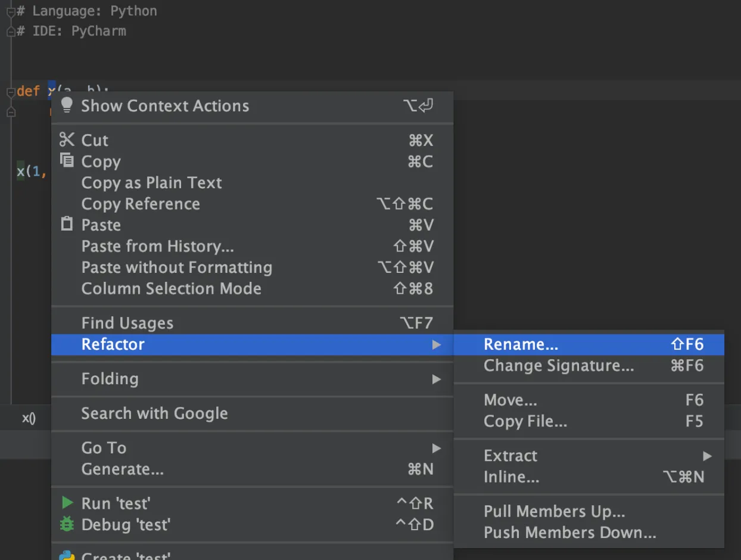Choose Copy Reference

point(253,204)
